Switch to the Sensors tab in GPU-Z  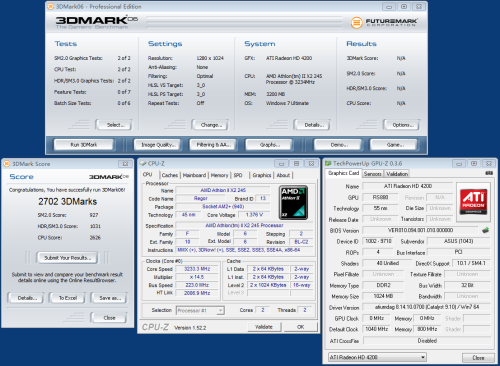coord(372,174)
